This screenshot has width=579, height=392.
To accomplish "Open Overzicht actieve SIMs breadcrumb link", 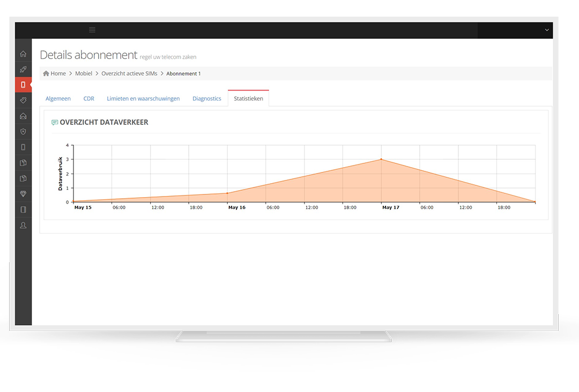I will [129, 73].
